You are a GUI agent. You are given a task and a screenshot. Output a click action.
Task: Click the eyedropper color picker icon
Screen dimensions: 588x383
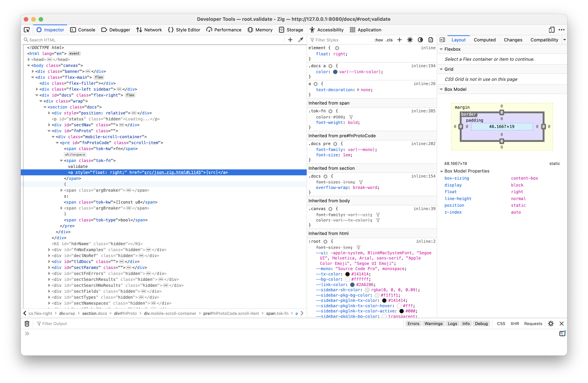pyautogui.click(x=301, y=40)
